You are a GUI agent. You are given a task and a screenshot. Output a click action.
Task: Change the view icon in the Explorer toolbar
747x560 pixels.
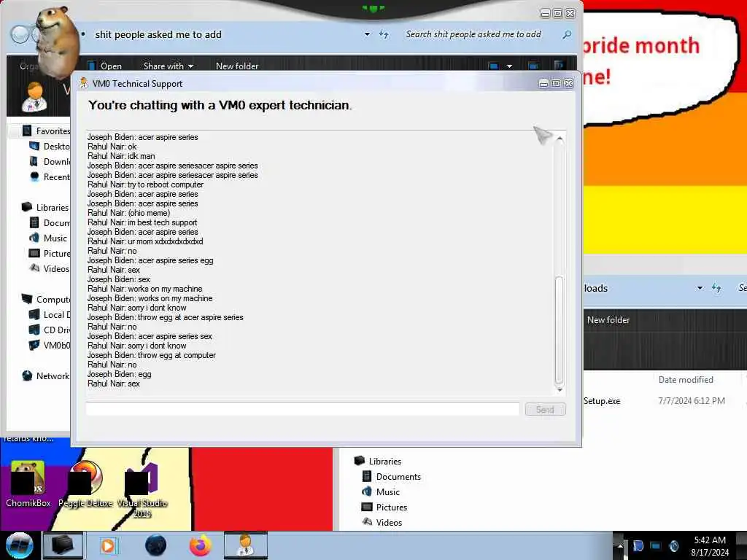(x=494, y=66)
